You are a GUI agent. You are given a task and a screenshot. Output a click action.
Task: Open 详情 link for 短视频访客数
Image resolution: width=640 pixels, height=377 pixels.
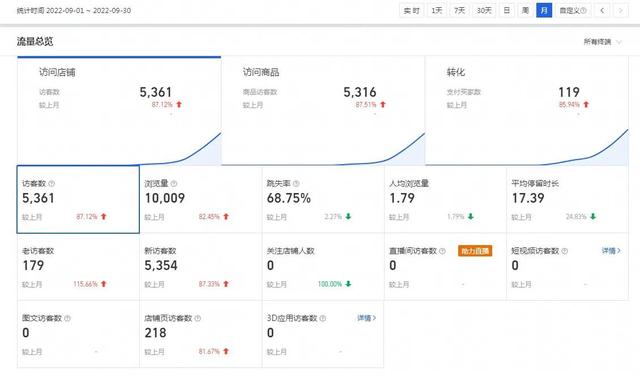pyautogui.click(x=611, y=251)
